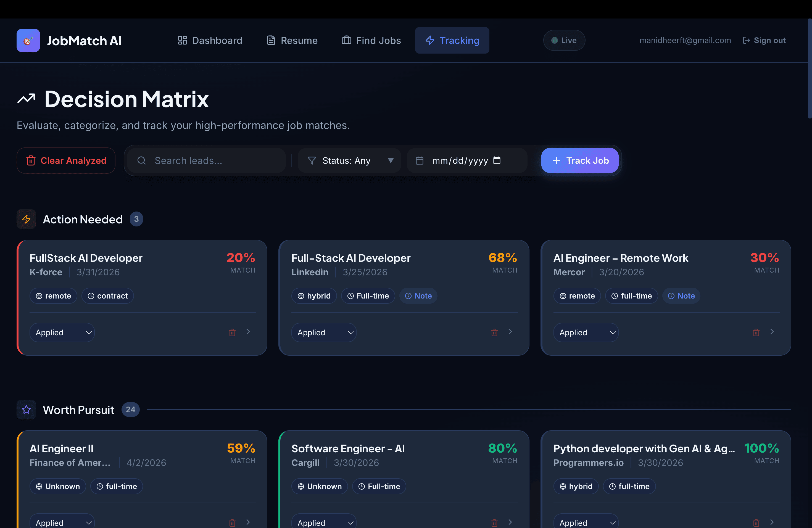
Task: Click the 80% match score
Action: [x=503, y=448]
